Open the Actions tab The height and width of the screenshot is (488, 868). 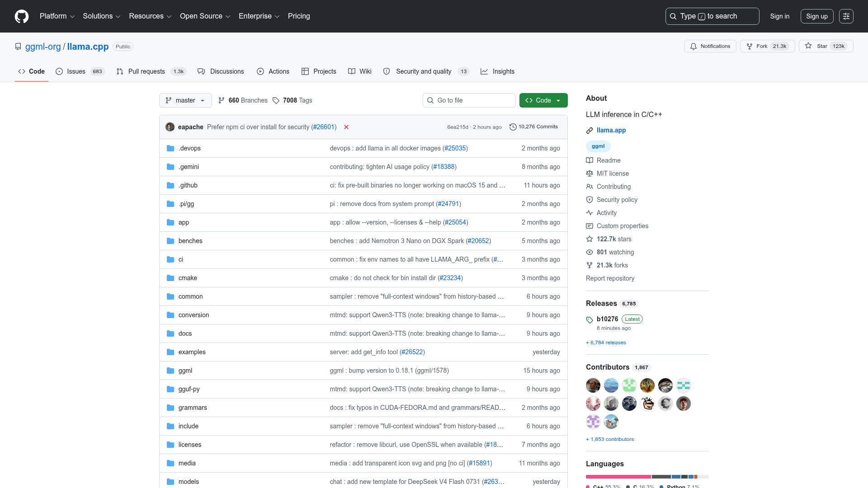point(273,71)
